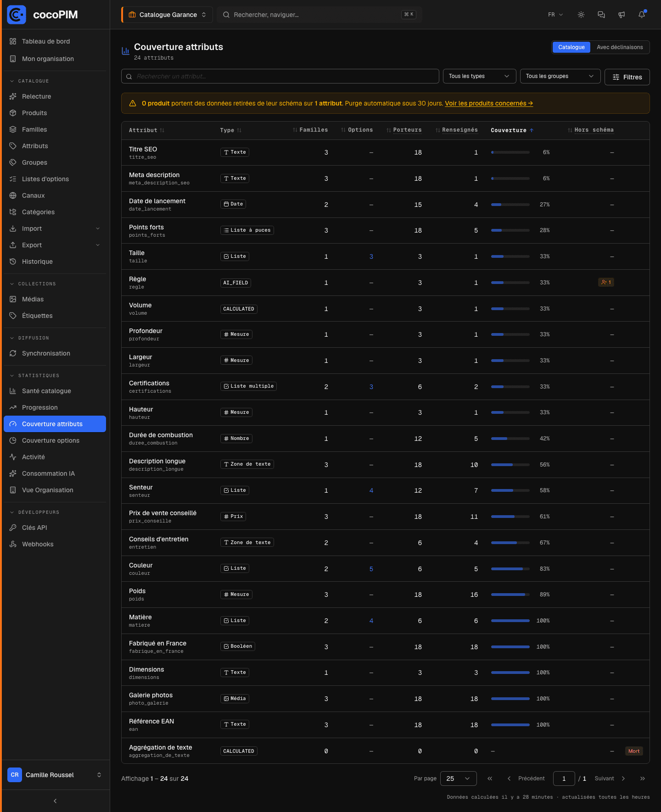The image size is (661, 812).
Task: Click the Suivant pagination button
Action: (610, 779)
